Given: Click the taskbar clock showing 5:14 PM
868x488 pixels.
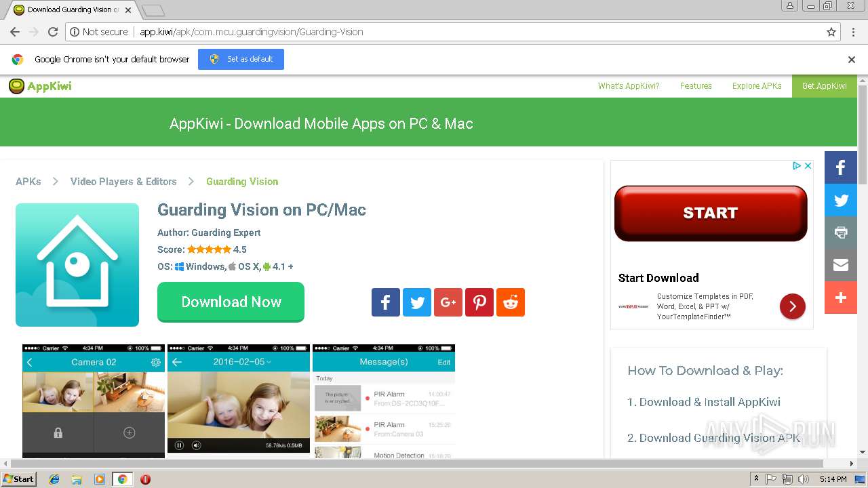Looking at the screenshot, I should pos(833,479).
